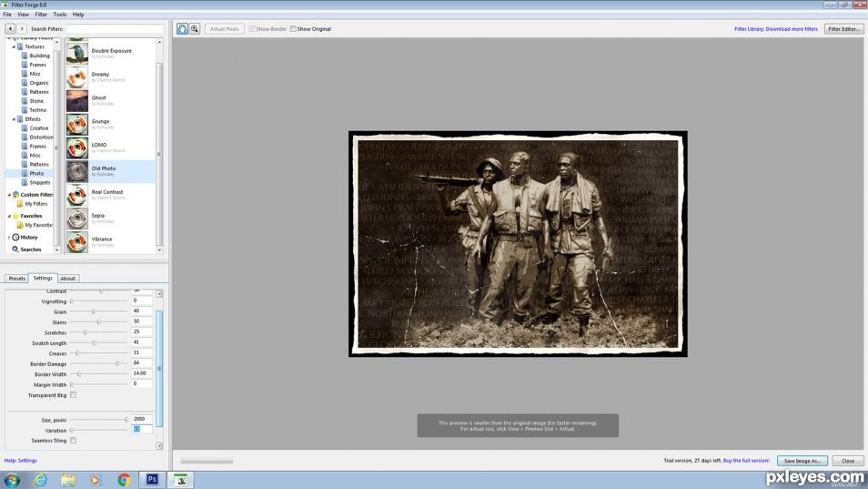Open the Tools menu

(60, 15)
